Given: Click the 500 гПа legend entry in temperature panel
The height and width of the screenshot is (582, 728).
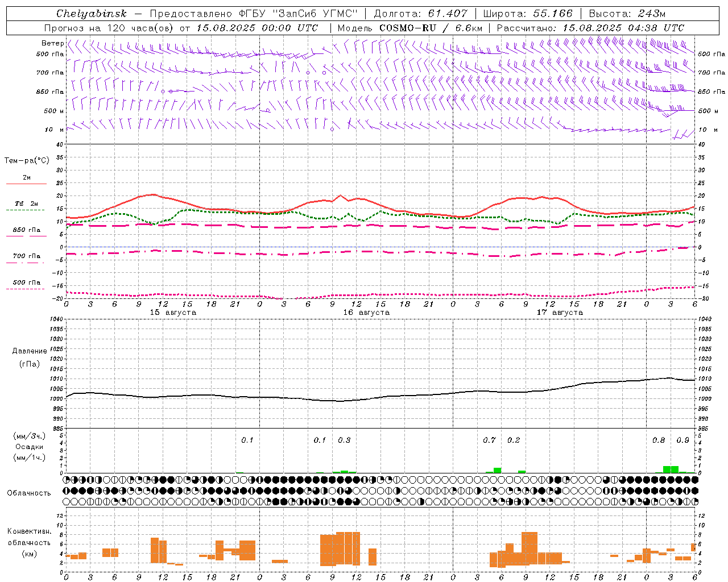Looking at the screenshot, I should tap(27, 282).
